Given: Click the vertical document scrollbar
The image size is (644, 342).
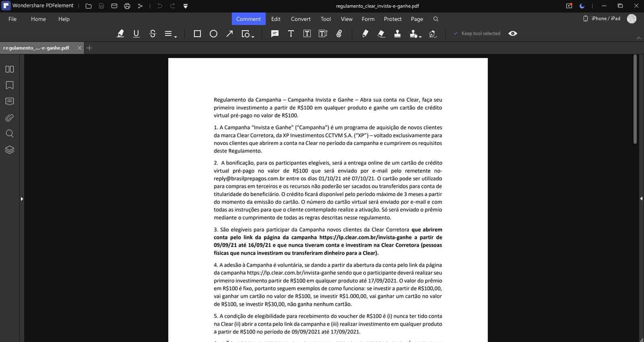Looking at the screenshot, I should (x=635, y=99).
